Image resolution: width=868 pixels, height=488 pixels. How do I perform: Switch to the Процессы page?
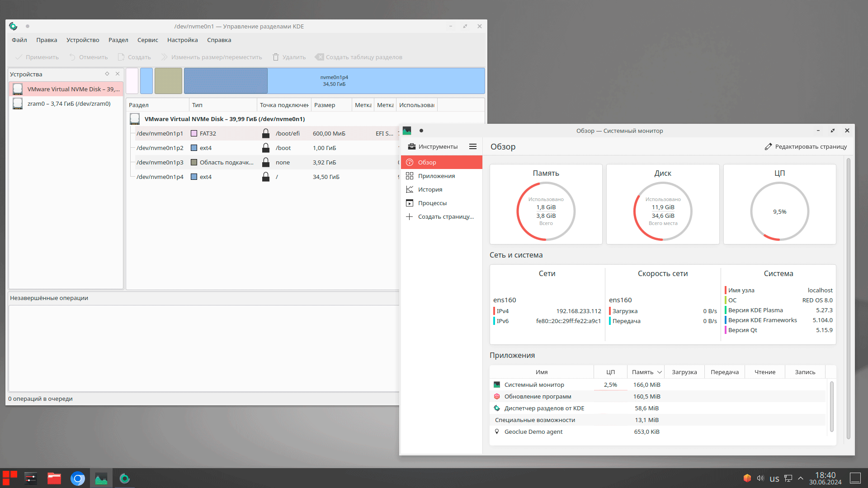pyautogui.click(x=432, y=203)
